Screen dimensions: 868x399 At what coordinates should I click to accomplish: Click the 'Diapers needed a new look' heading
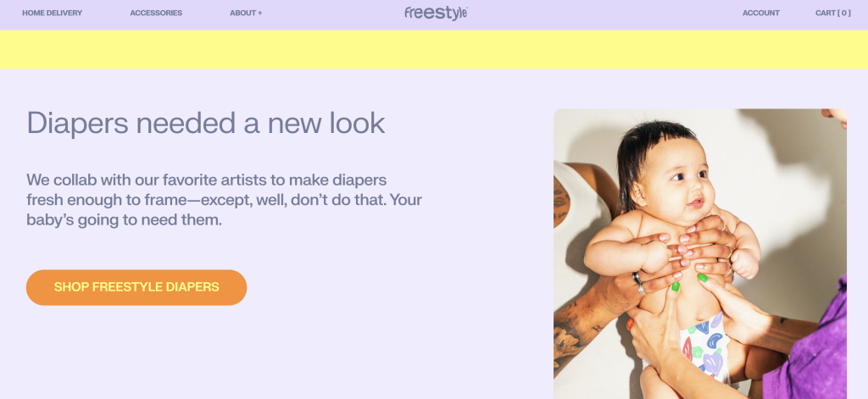pyautogui.click(x=206, y=124)
